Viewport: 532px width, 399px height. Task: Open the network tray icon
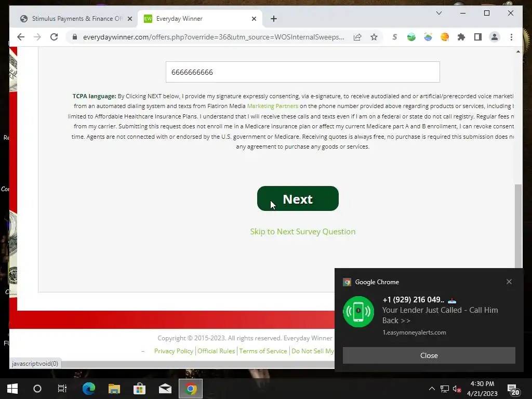(445, 389)
